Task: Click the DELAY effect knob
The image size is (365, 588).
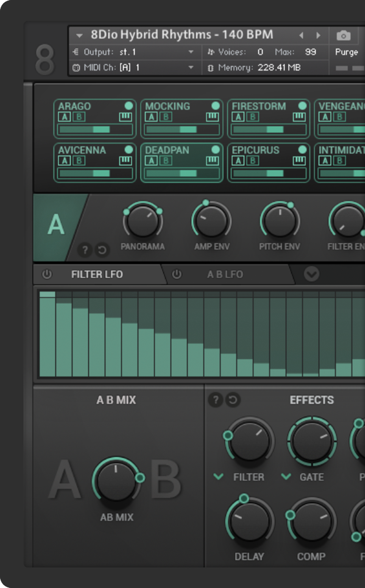Action: [x=249, y=521]
